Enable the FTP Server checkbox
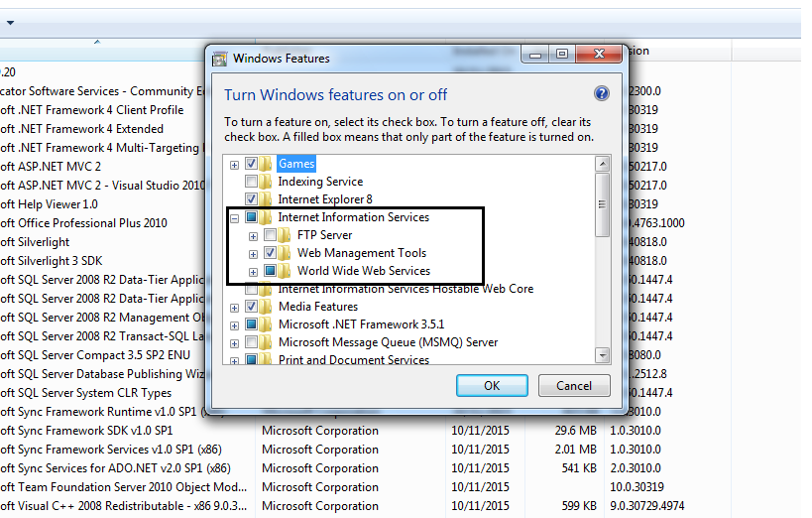Viewport: 812px width, 518px height. [x=270, y=235]
